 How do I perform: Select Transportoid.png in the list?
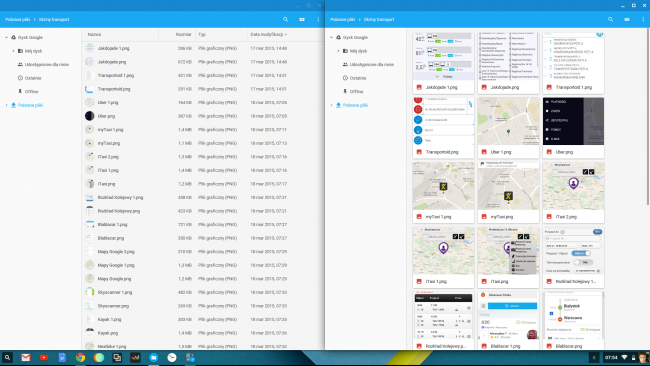(203, 89)
